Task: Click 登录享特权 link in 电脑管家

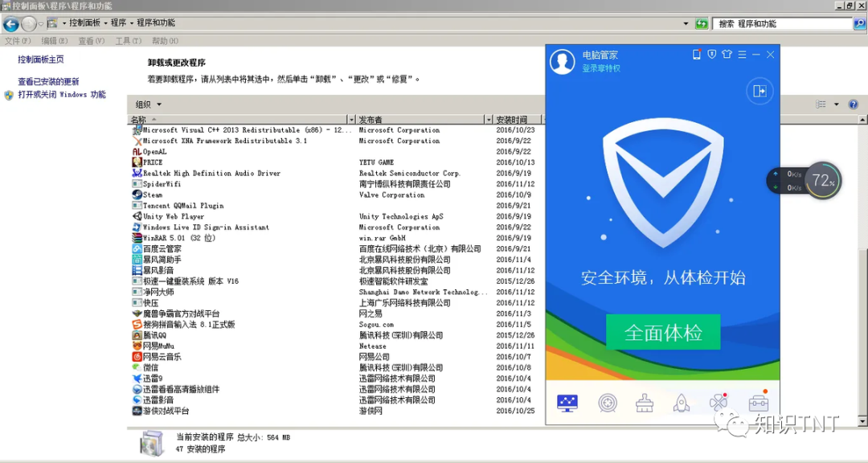Action: (x=600, y=68)
